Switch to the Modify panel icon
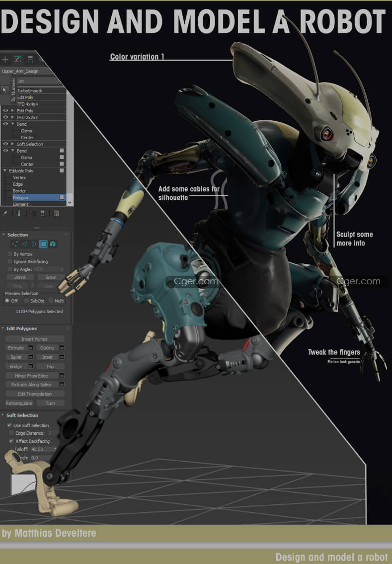Image resolution: width=392 pixels, height=564 pixels. coord(17,59)
